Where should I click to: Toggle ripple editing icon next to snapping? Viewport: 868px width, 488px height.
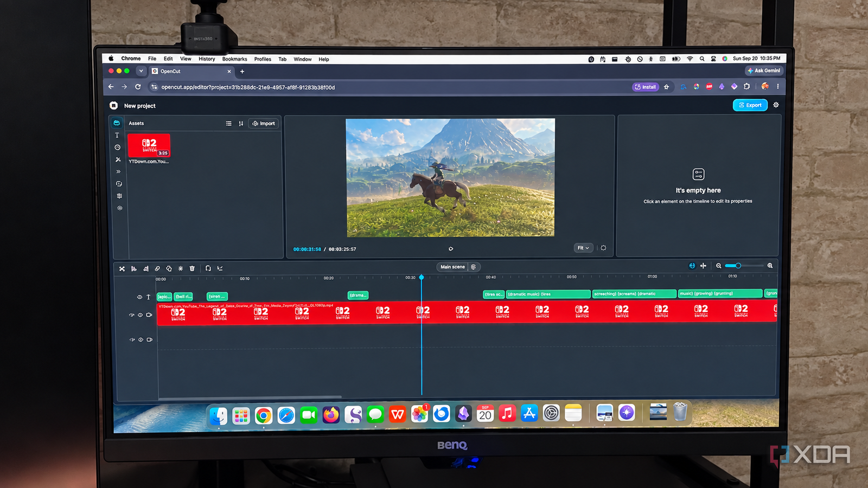pos(703,266)
